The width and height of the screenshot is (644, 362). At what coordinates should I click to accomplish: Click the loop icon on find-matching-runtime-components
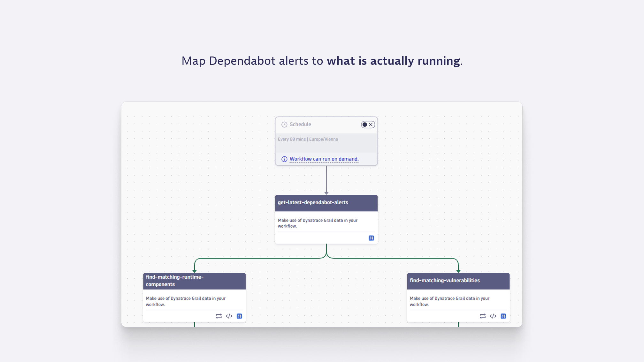pos(218,316)
